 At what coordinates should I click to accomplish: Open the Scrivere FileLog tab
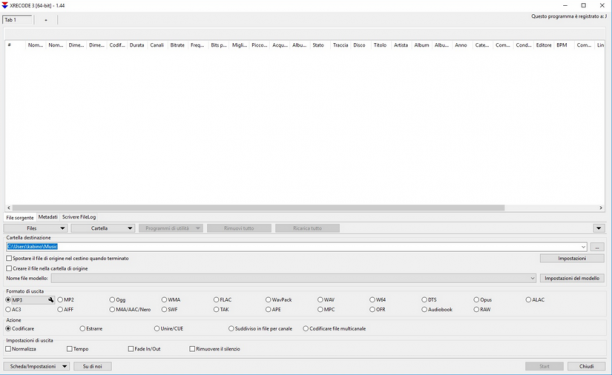click(x=79, y=217)
